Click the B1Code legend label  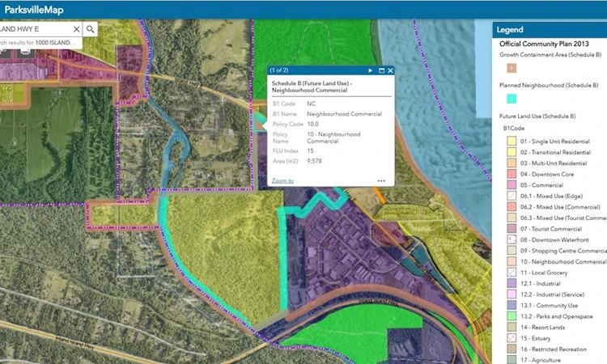point(514,128)
